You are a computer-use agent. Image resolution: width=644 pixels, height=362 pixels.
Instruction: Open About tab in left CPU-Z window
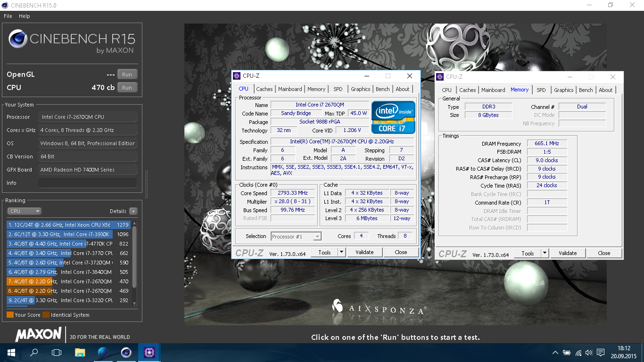(x=403, y=89)
